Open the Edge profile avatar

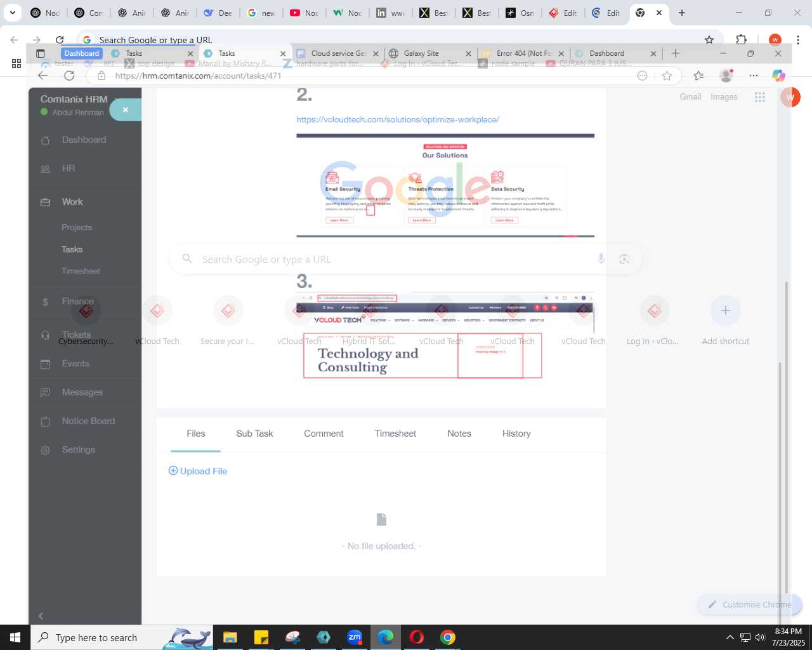tap(726, 76)
